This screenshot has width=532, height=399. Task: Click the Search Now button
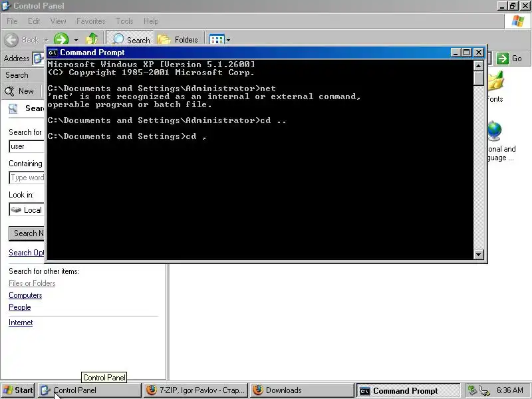click(27, 233)
